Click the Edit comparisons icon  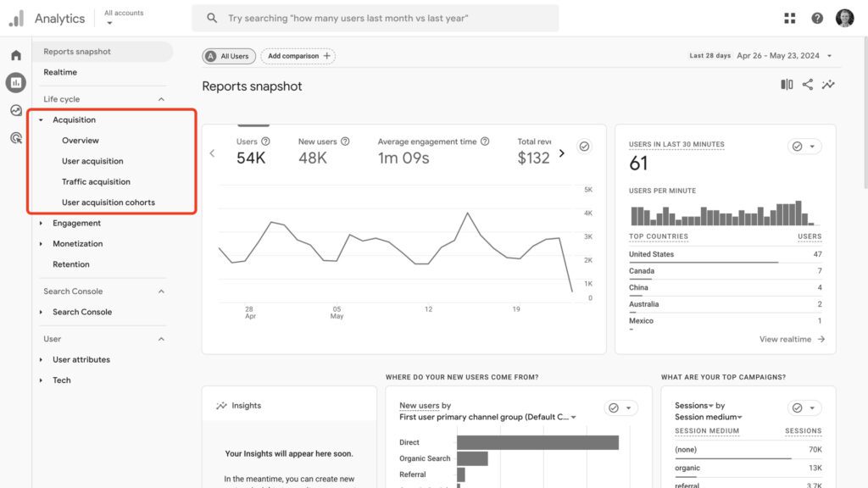tap(787, 85)
